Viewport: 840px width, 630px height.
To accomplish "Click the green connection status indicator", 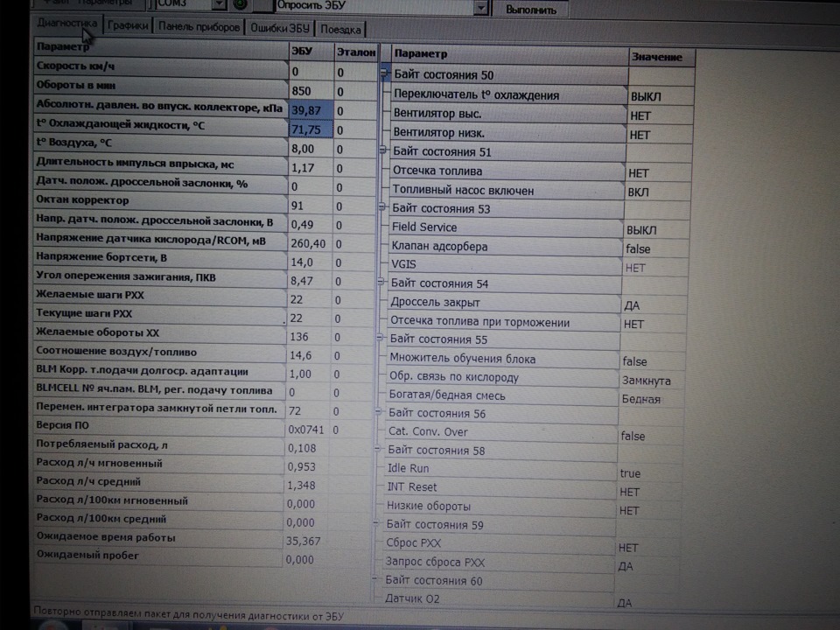I will click(x=240, y=4).
